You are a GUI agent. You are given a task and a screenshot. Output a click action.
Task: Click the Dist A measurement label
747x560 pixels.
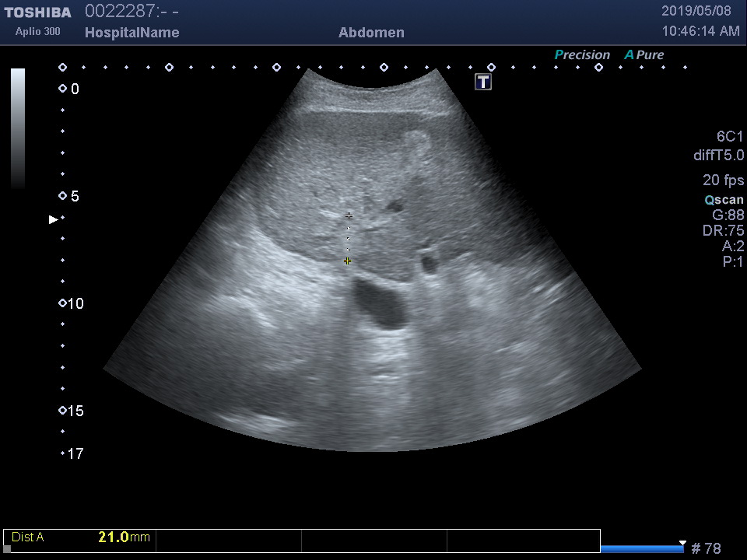coord(28,537)
